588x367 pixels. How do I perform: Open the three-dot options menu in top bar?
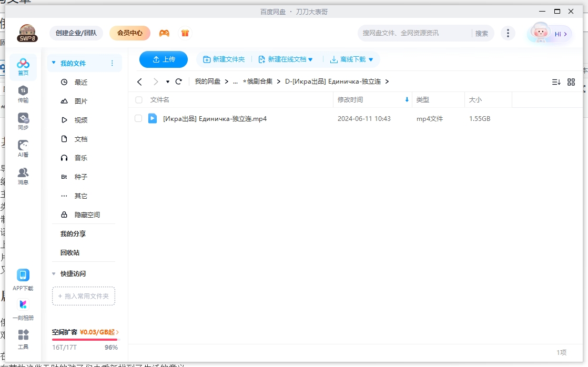click(x=508, y=33)
